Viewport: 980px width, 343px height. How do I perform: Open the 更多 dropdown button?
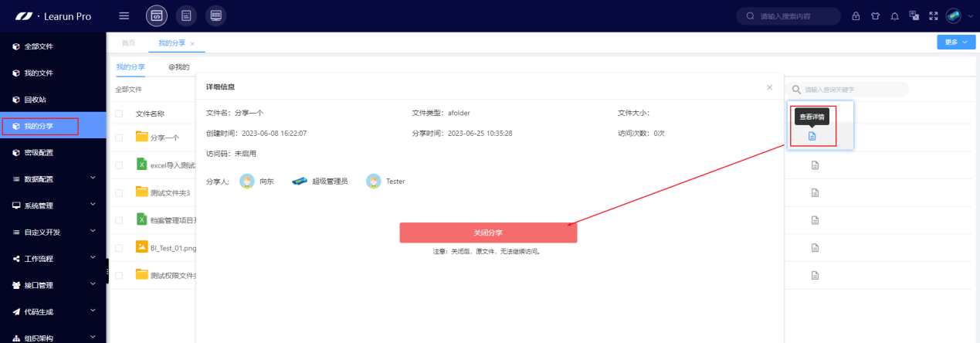click(x=955, y=42)
